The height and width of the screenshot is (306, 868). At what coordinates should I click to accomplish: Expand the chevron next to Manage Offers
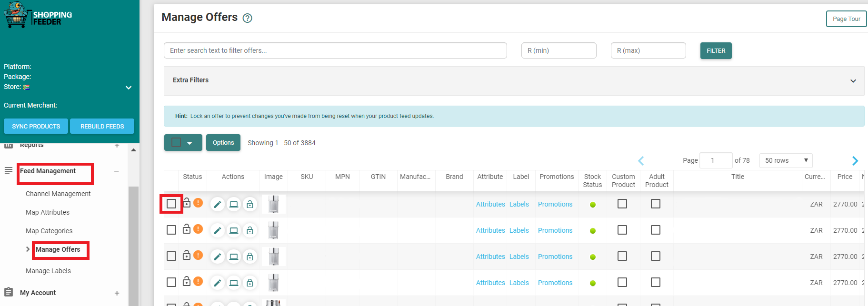tap(28, 249)
